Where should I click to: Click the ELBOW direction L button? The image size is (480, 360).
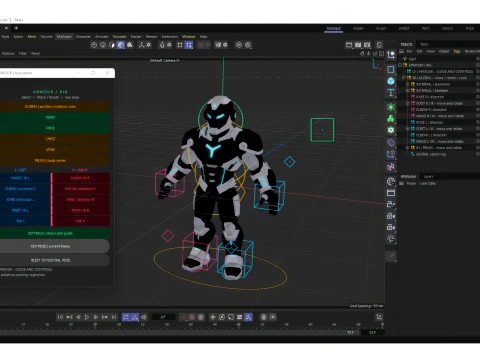(25, 189)
